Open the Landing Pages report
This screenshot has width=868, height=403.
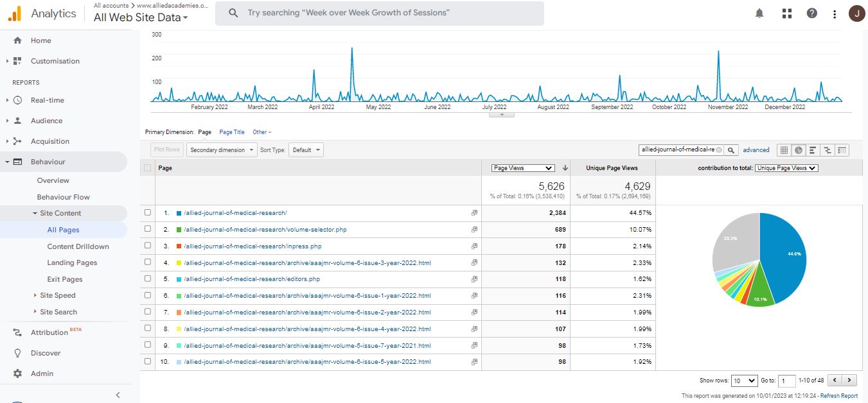(72, 262)
